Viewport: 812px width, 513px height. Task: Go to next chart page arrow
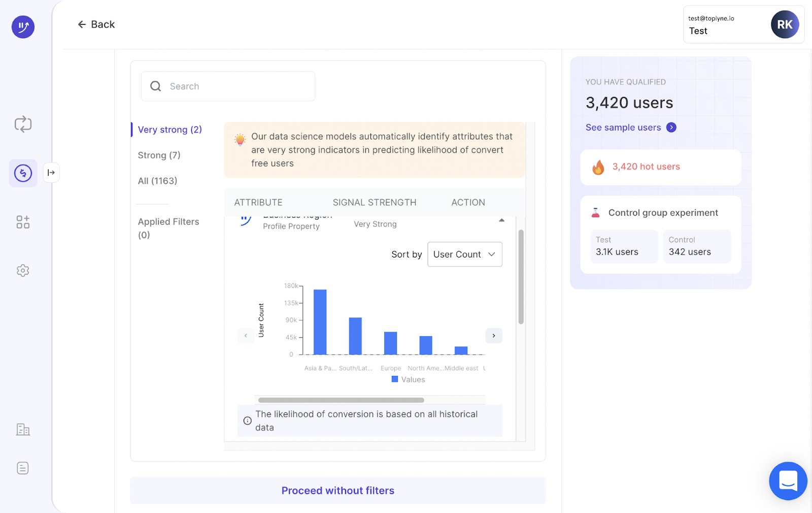pos(494,336)
